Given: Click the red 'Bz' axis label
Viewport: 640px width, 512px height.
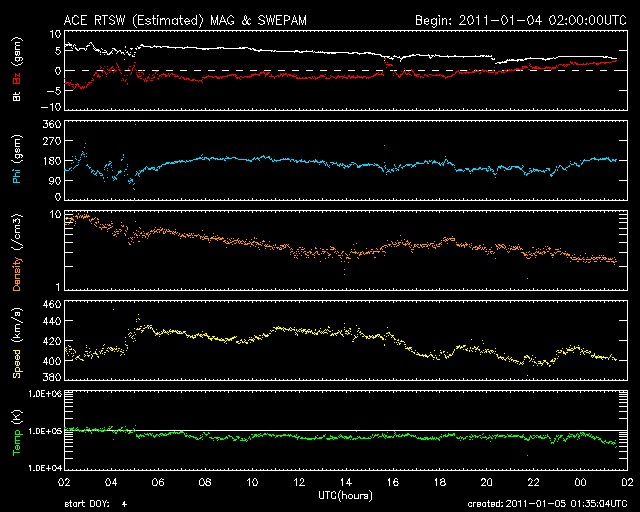Looking at the screenshot, I should [17, 78].
